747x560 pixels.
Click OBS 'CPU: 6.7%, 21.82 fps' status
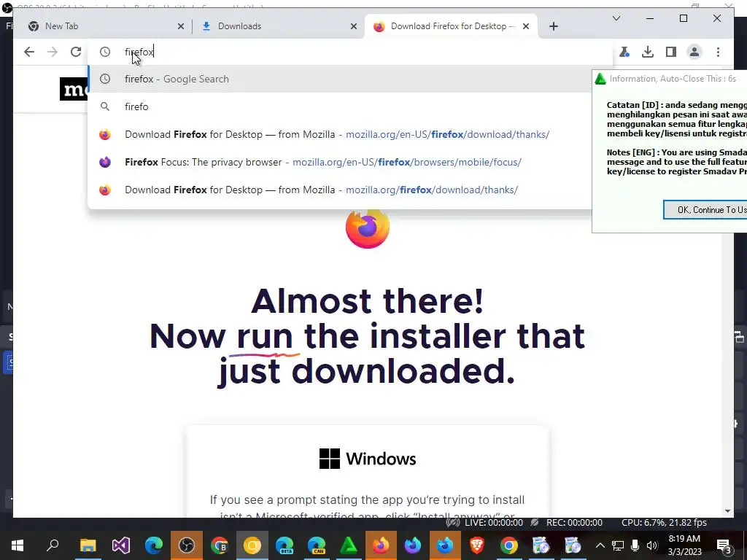click(x=664, y=523)
